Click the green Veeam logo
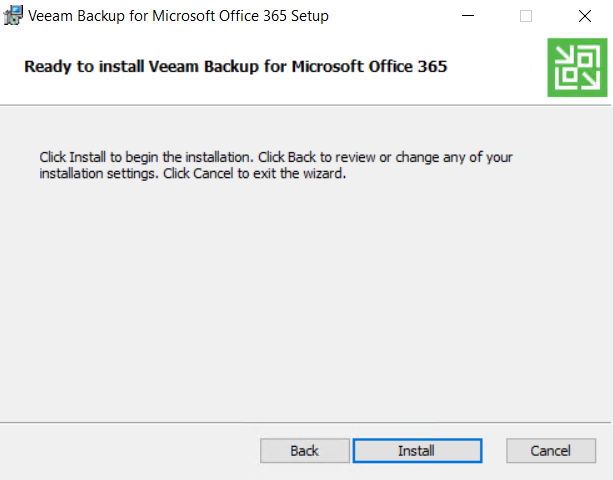This screenshot has height=480, width=613. coord(577,67)
